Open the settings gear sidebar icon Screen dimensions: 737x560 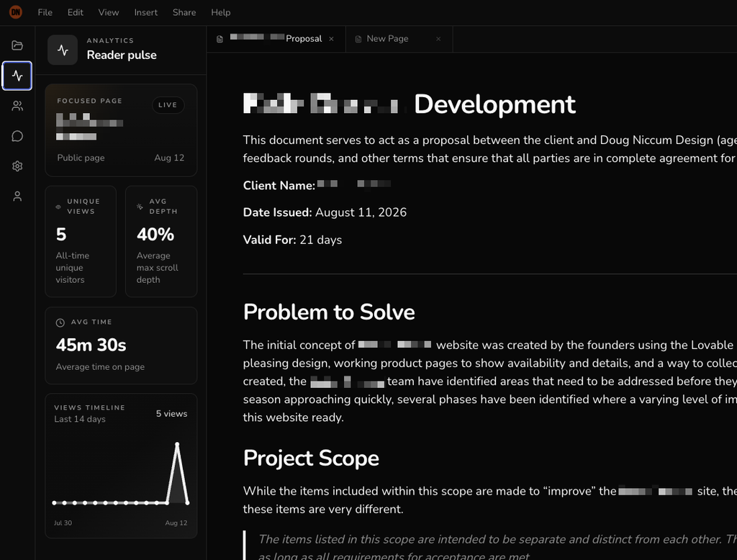[17, 166]
